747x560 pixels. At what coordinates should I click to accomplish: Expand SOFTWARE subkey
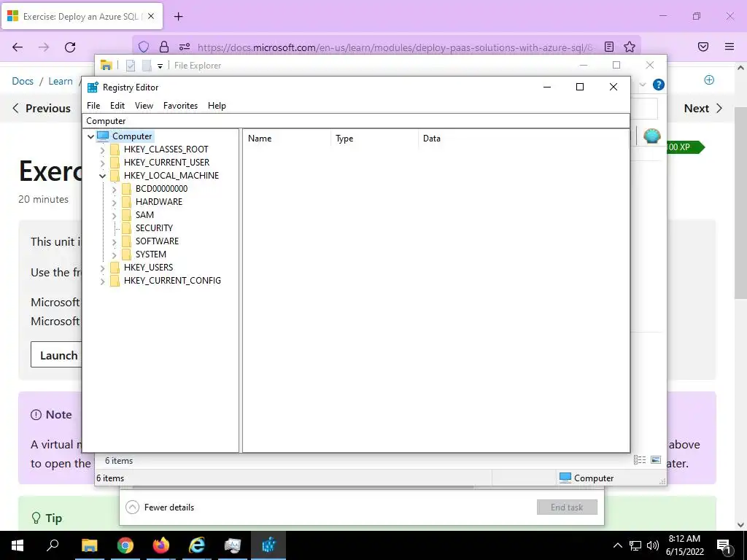(115, 242)
